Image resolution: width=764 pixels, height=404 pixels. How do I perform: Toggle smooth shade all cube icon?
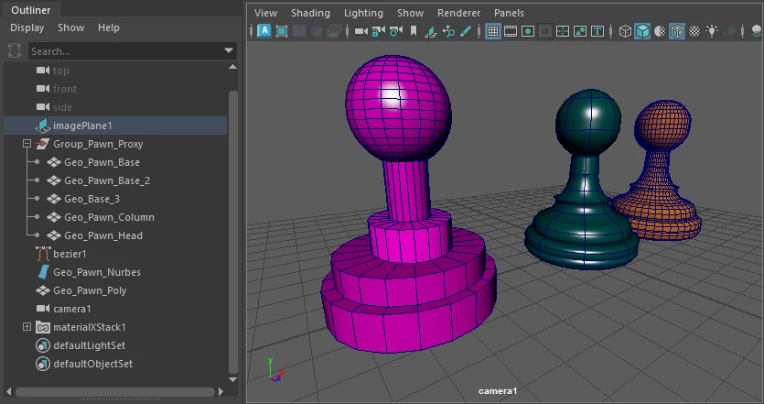[x=643, y=31]
